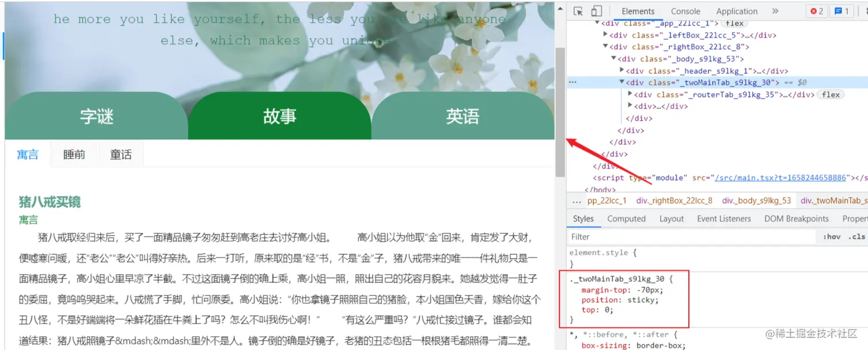Select the 童话 sub tab
This screenshot has height=350, width=868.
[x=121, y=155]
